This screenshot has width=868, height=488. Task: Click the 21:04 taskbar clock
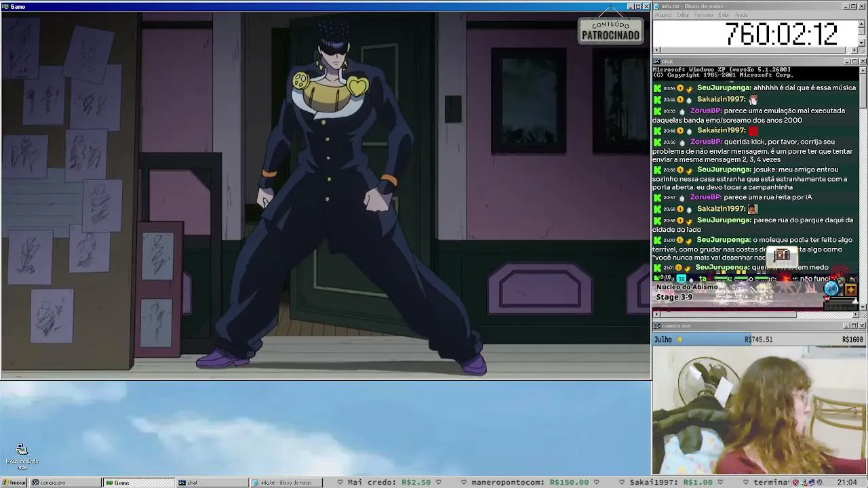click(846, 483)
